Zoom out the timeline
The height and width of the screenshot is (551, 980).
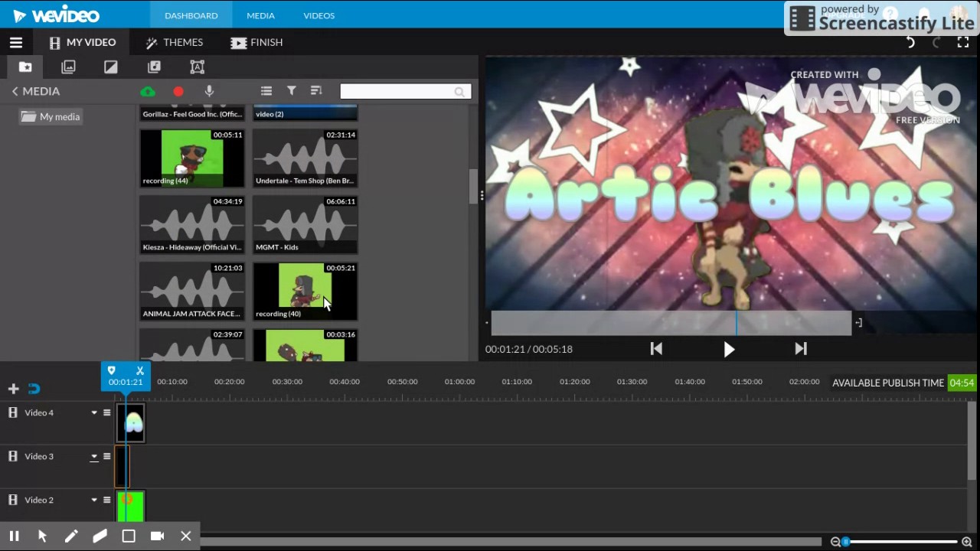pos(835,542)
